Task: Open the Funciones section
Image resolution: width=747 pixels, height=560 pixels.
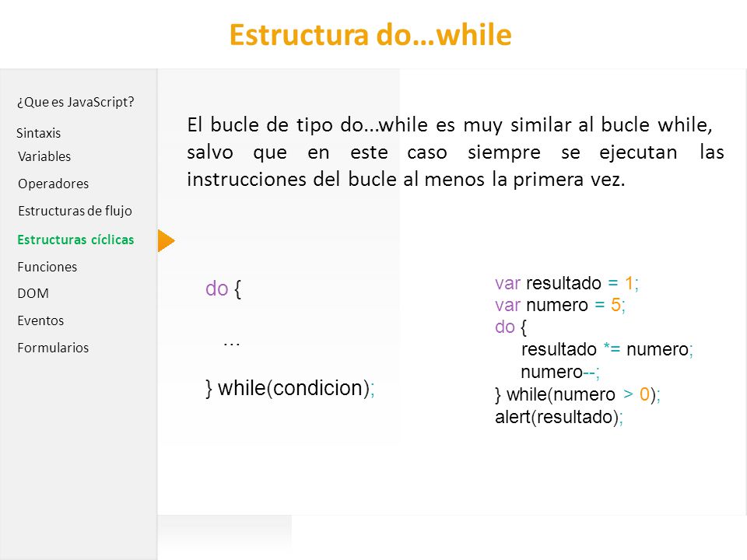Action: tap(47, 267)
